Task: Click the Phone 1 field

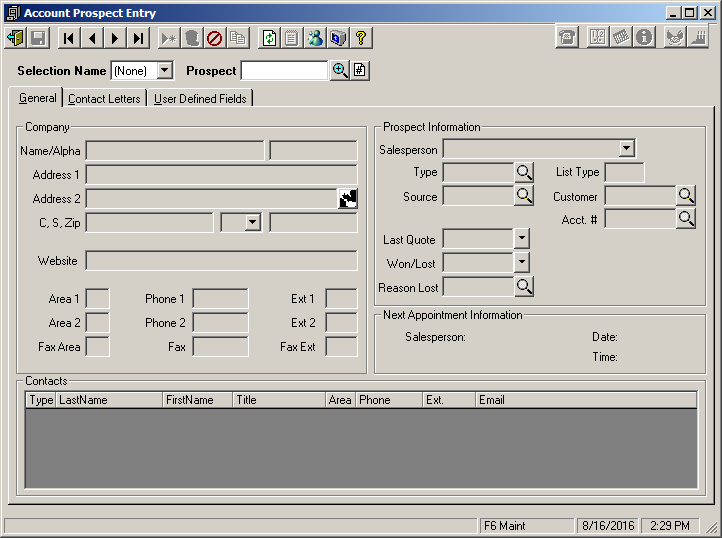Action: click(221, 298)
